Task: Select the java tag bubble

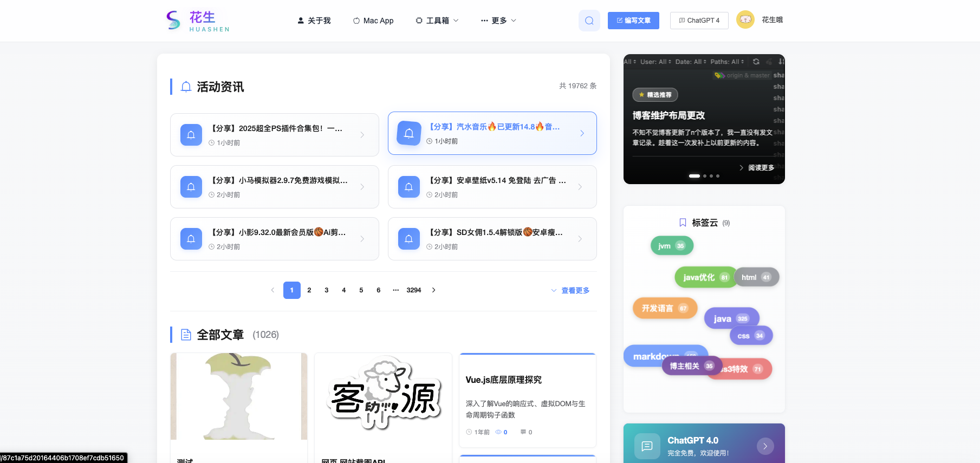Action: coord(730,318)
